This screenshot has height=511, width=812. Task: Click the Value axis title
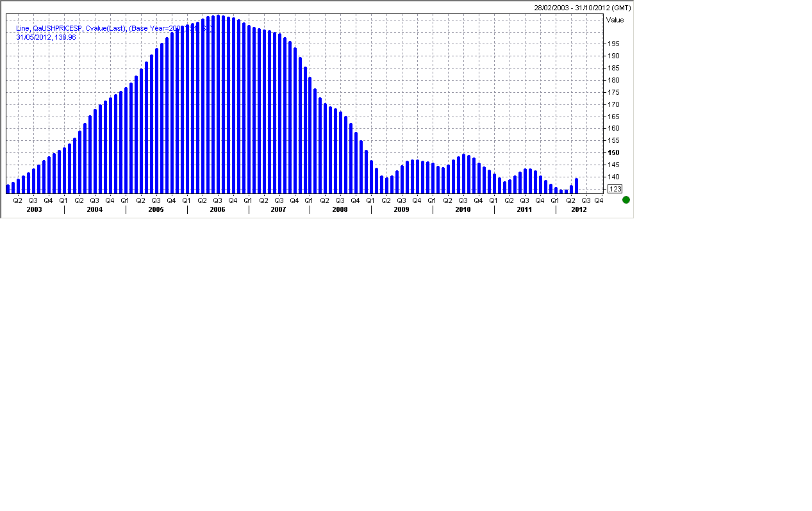click(x=615, y=20)
